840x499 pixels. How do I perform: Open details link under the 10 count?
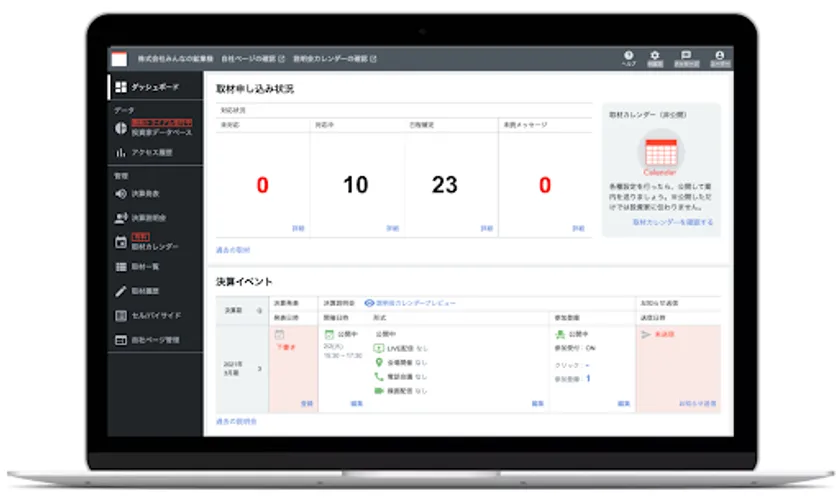[x=393, y=228]
